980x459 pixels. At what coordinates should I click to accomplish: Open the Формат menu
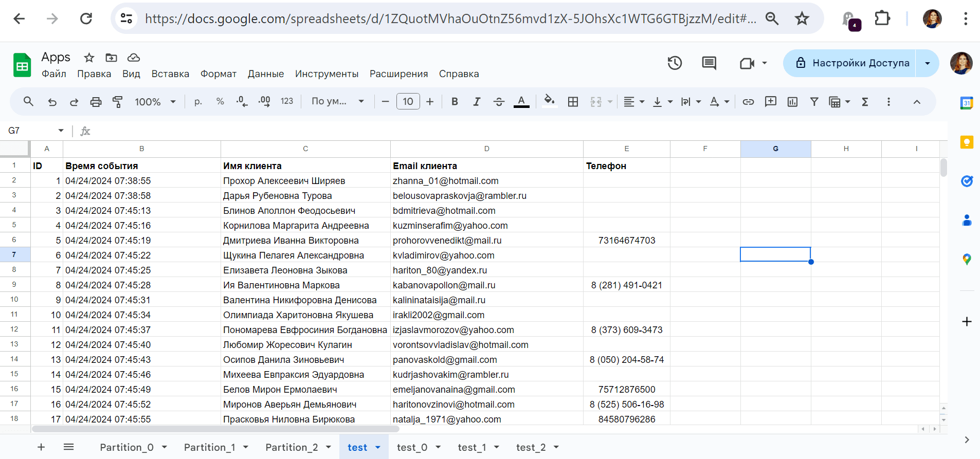point(219,74)
